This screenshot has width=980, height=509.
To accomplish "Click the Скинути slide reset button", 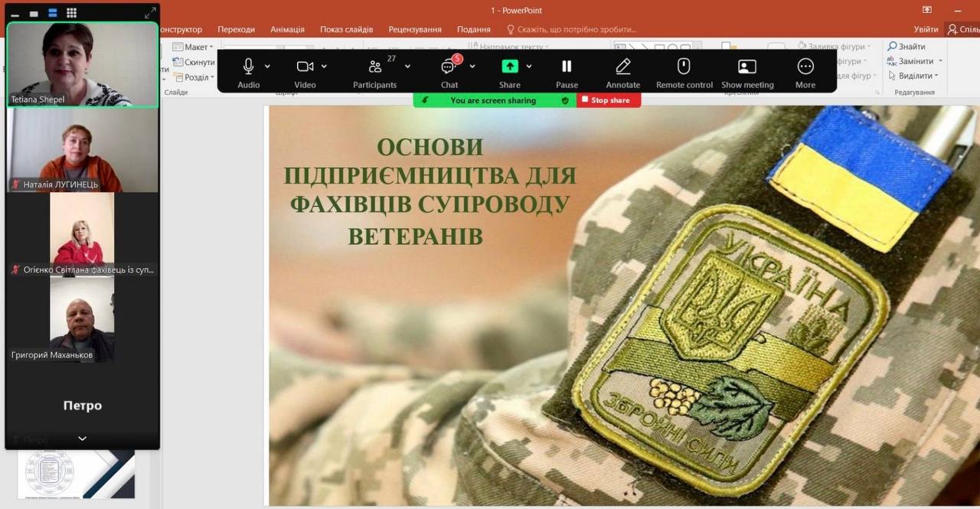I will click(x=194, y=62).
